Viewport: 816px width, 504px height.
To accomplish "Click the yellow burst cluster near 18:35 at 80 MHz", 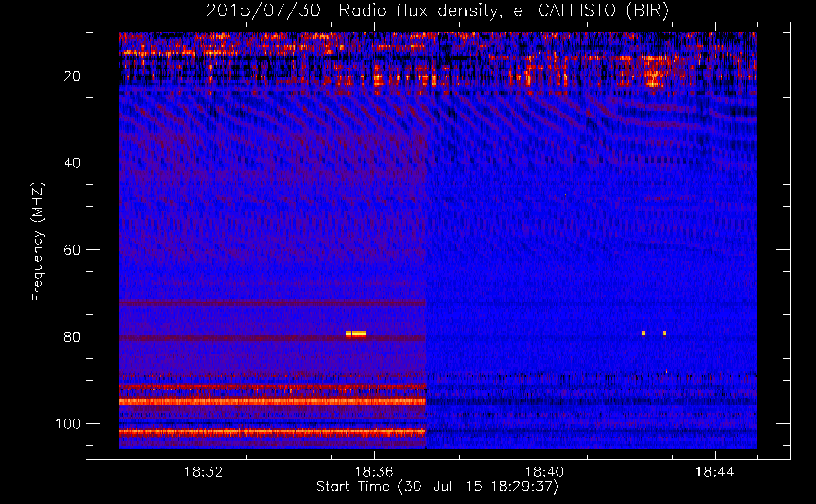I will (x=356, y=333).
